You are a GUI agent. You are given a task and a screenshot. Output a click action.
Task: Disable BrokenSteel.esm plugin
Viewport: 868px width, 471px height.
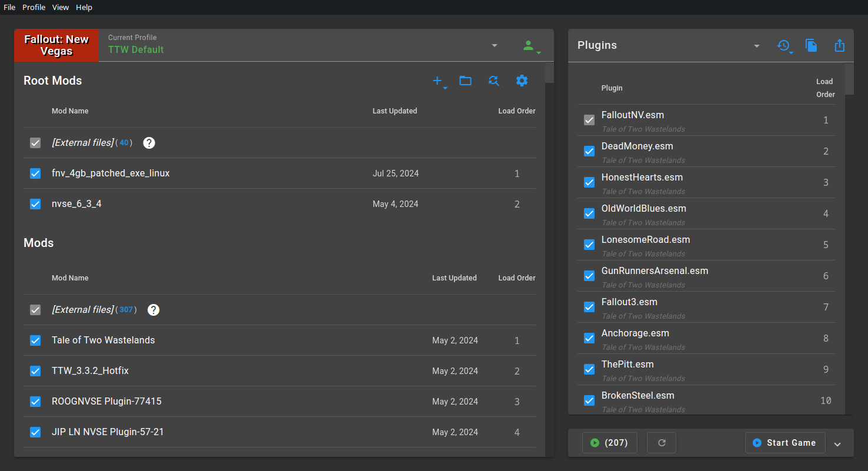click(x=589, y=400)
